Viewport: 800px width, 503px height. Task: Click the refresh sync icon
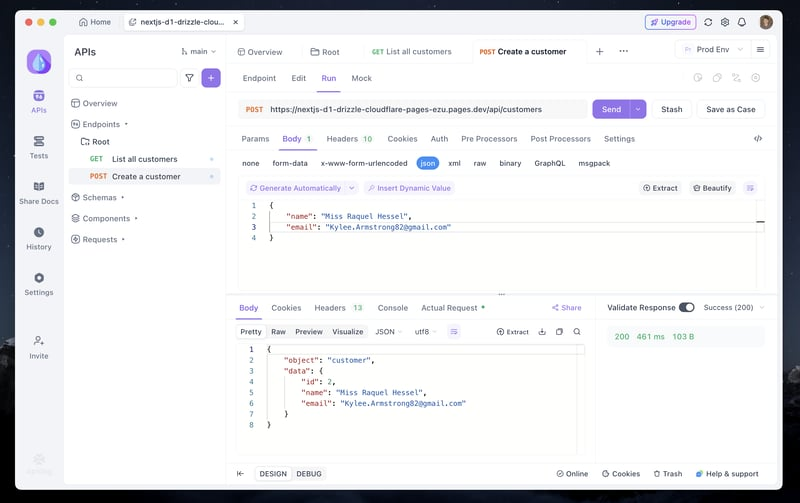(x=708, y=22)
